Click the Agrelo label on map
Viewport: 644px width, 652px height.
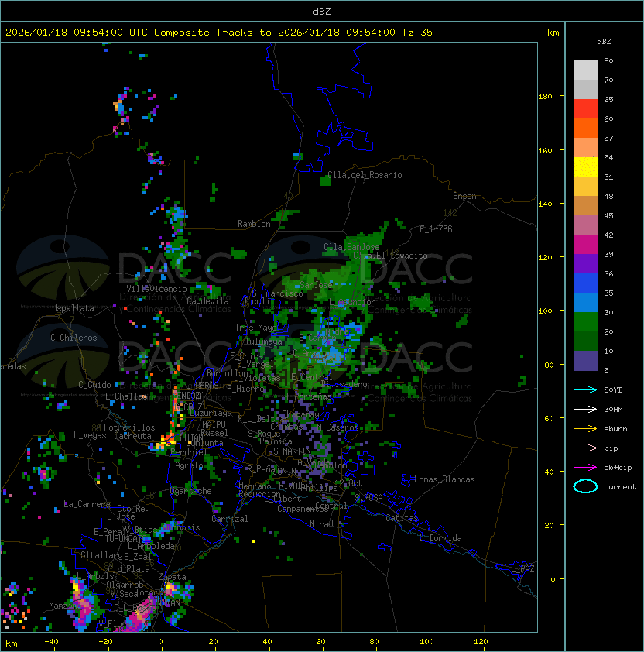coord(189,465)
